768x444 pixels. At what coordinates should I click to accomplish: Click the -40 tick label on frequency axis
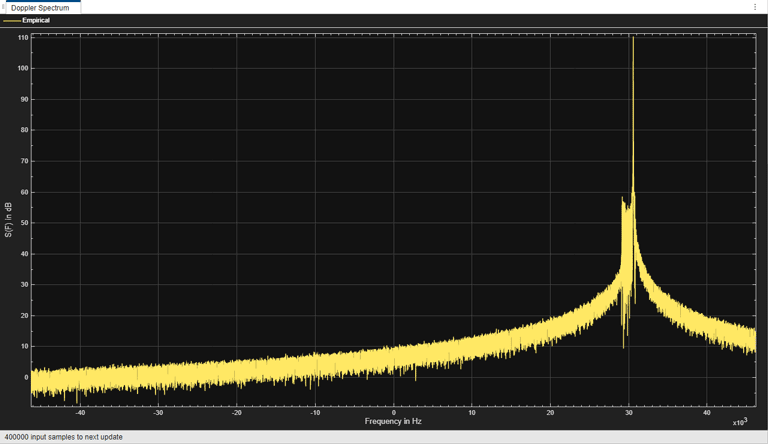click(x=80, y=412)
